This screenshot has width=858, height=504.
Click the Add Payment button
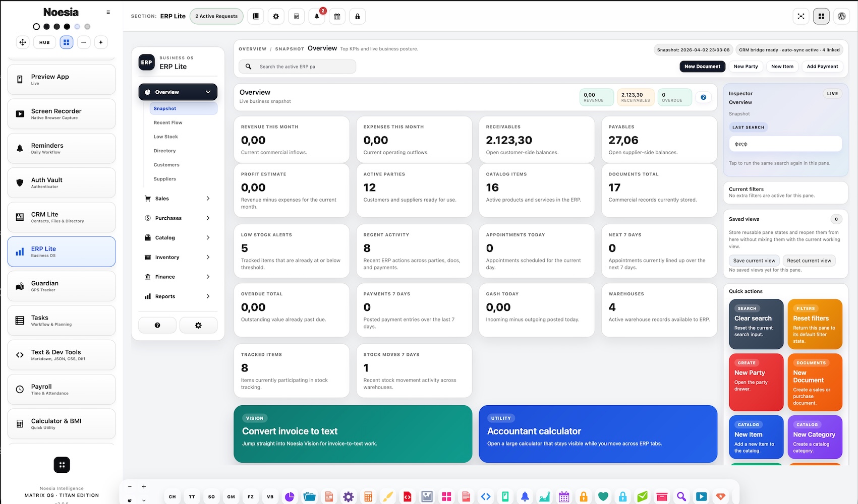[822, 67]
